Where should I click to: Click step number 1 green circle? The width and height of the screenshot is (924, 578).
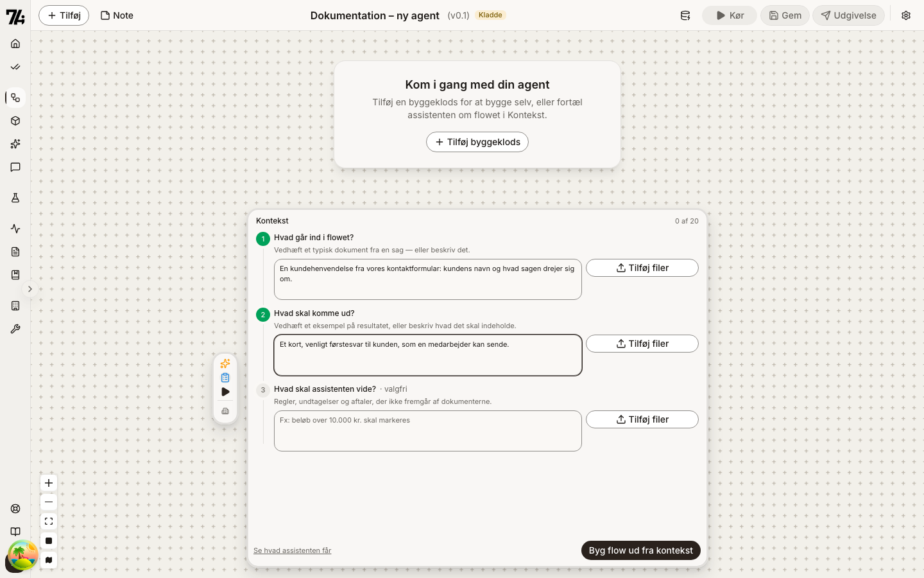[x=263, y=239]
